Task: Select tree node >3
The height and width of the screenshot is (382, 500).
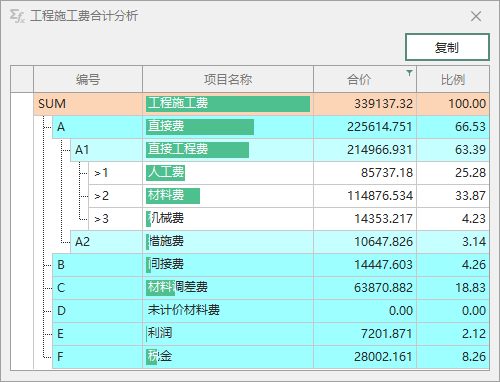Action: tap(116, 219)
